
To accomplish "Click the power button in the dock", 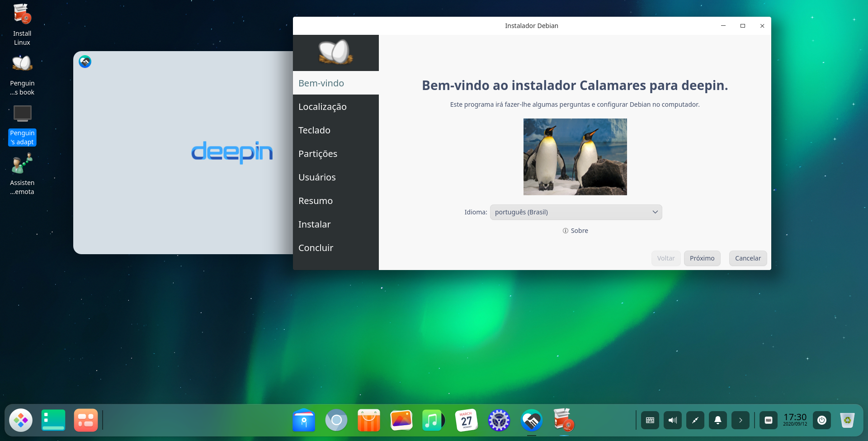I will [x=822, y=420].
